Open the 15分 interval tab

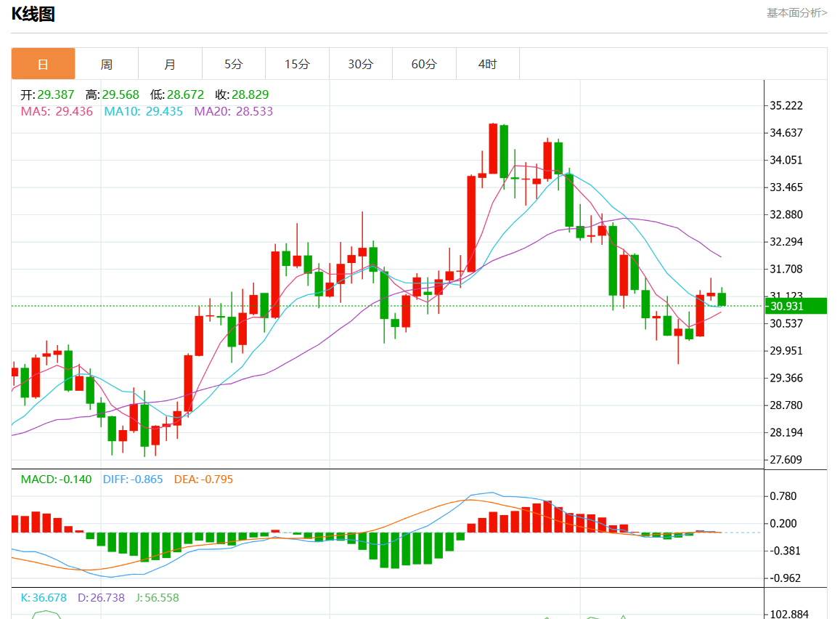tap(297, 64)
